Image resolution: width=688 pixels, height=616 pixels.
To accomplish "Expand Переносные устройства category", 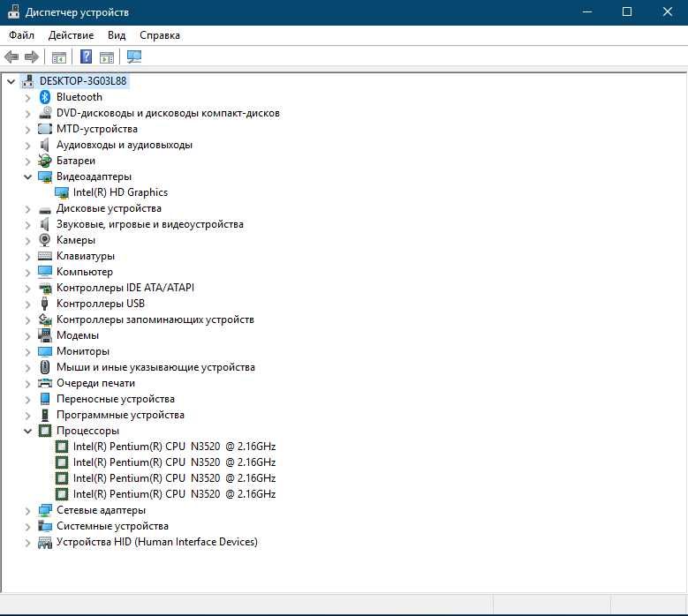I will coord(27,400).
